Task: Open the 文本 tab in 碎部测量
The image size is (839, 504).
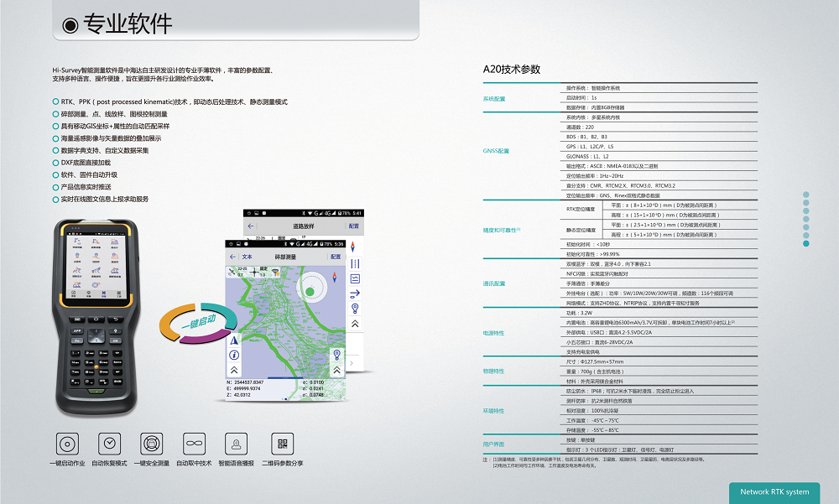Action: click(247, 257)
